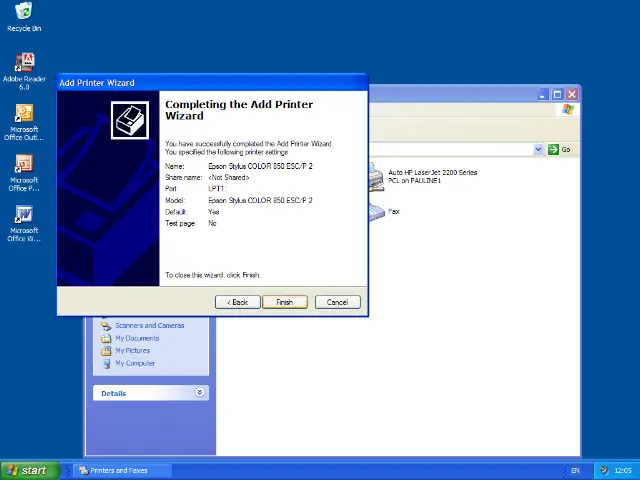Open the My Documents link
The width and height of the screenshot is (640, 480).
(137, 338)
